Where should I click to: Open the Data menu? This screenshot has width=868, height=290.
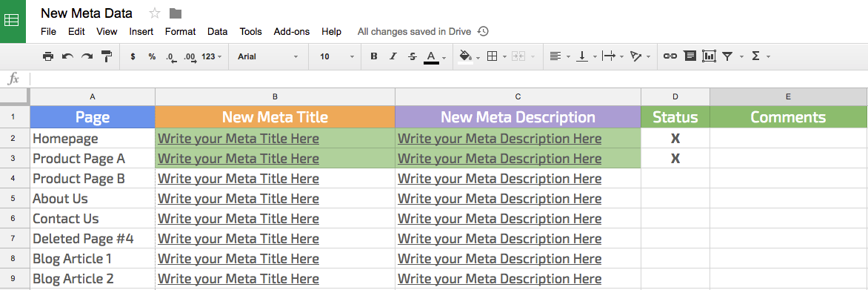coord(218,32)
